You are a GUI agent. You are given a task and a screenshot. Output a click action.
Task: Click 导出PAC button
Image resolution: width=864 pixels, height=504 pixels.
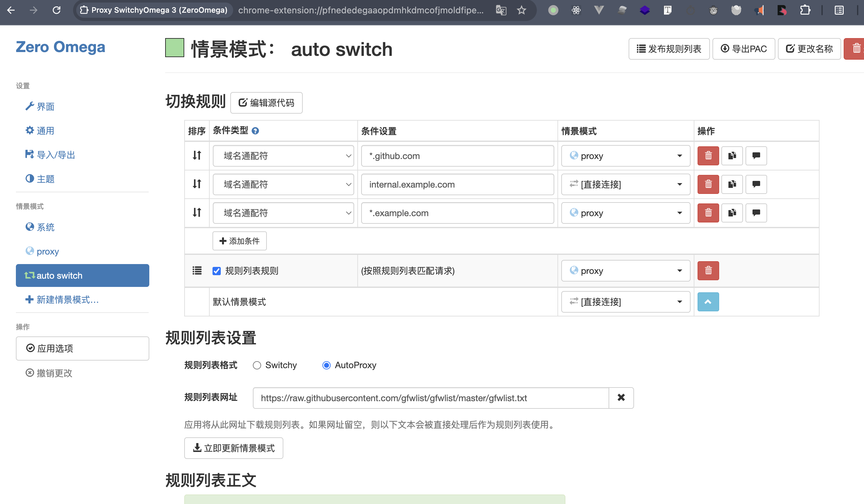pyautogui.click(x=743, y=49)
